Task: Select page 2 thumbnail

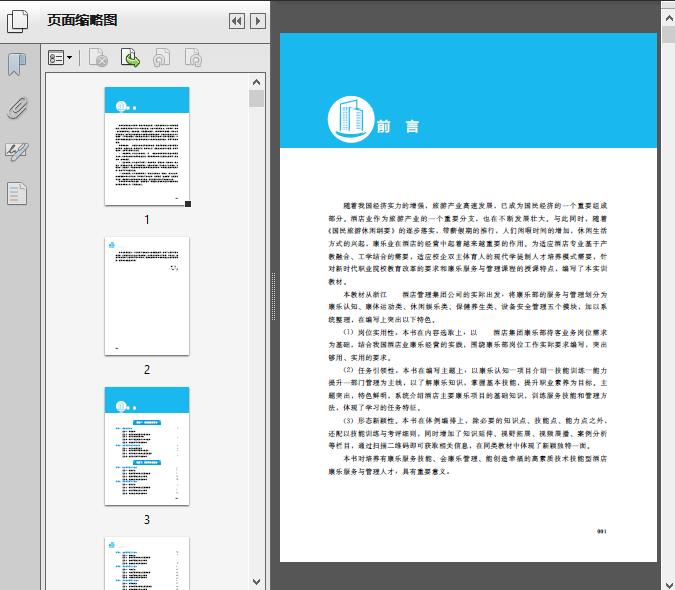Action: 147,296
